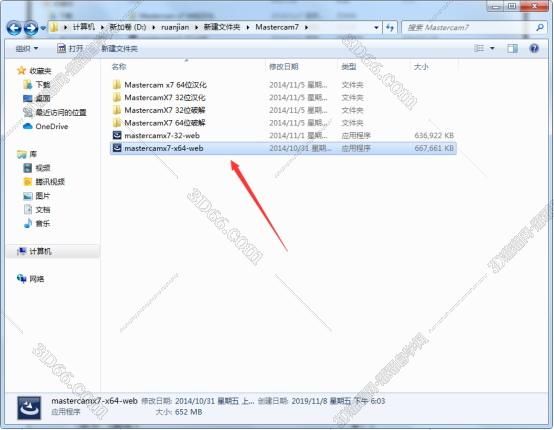
Task: Select file mastercamx7-32-web
Action: (x=283, y=135)
